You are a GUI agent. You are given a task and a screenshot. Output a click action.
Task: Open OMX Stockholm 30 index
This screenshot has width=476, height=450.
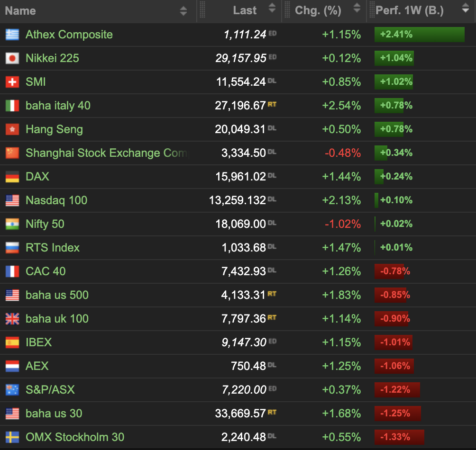tap(75, 437)
